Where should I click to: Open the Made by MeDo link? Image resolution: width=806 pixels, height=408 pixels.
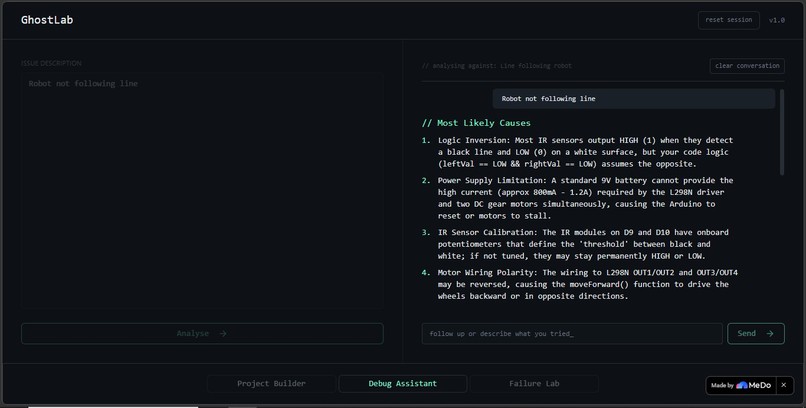(x=741, y=385)
